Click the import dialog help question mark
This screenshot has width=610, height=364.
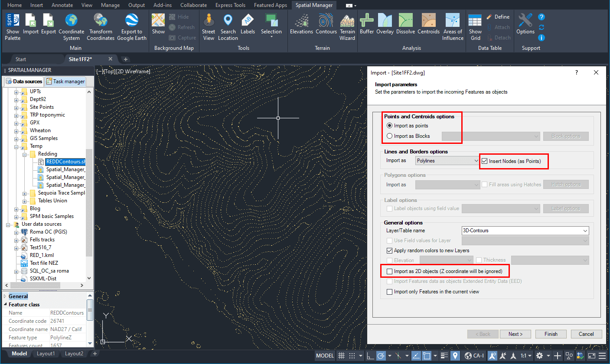click(577, 73)
